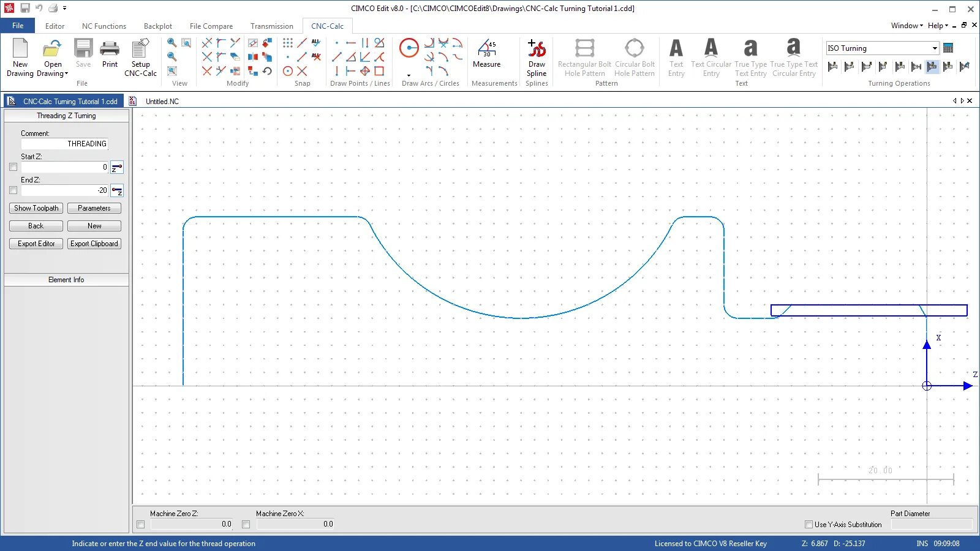980x551 pixels.
Task: Open the Untitled.NC document tab
Action: [162, 102]
